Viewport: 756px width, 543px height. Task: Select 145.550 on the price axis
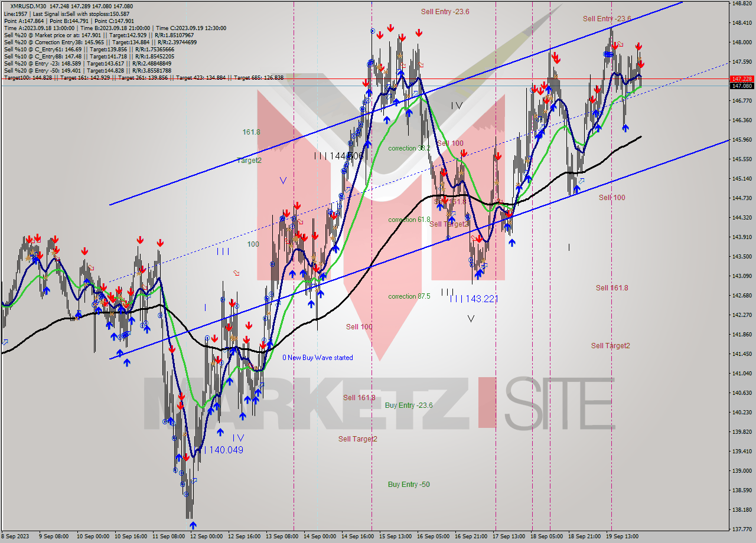(x=741, y=159)
